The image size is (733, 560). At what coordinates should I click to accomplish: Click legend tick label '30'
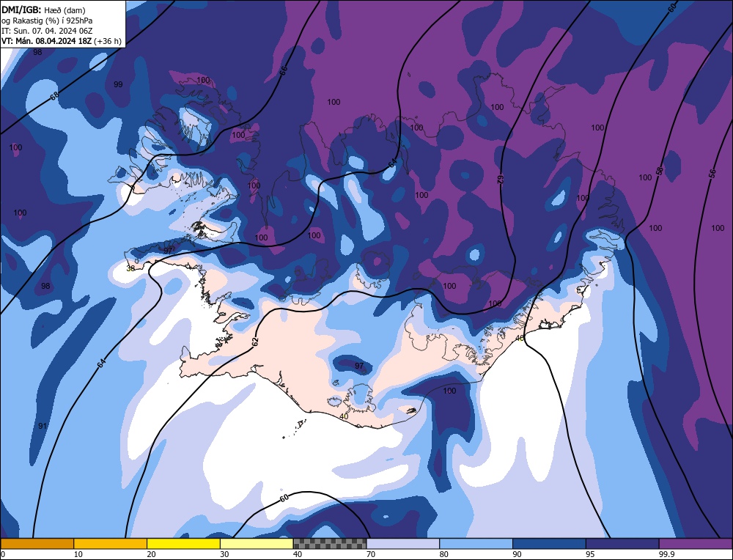point(224,554)
